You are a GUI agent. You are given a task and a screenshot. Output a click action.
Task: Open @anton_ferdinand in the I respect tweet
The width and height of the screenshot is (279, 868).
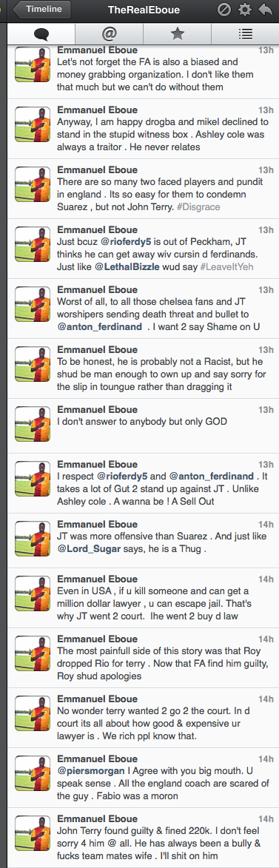click(x=212, y=477)
